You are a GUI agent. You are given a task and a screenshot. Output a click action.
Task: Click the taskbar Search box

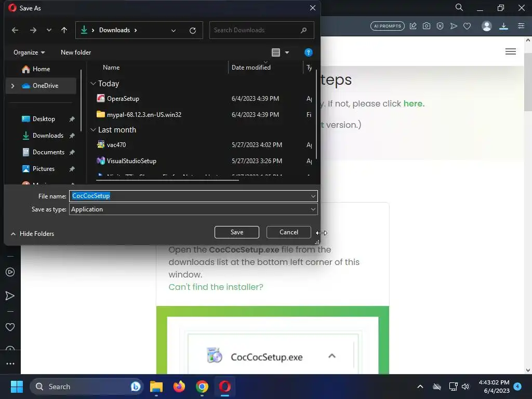[x=87, y=387]
